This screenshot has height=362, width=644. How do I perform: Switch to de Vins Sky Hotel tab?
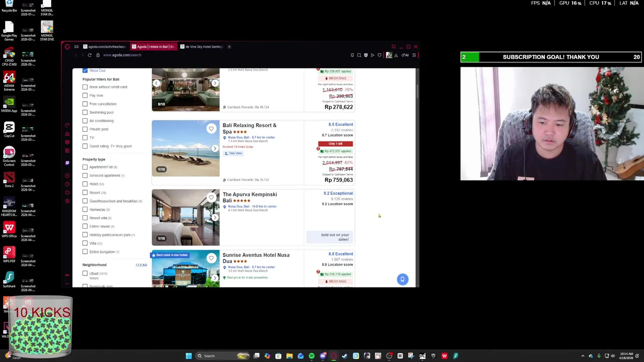click(201, 47)
